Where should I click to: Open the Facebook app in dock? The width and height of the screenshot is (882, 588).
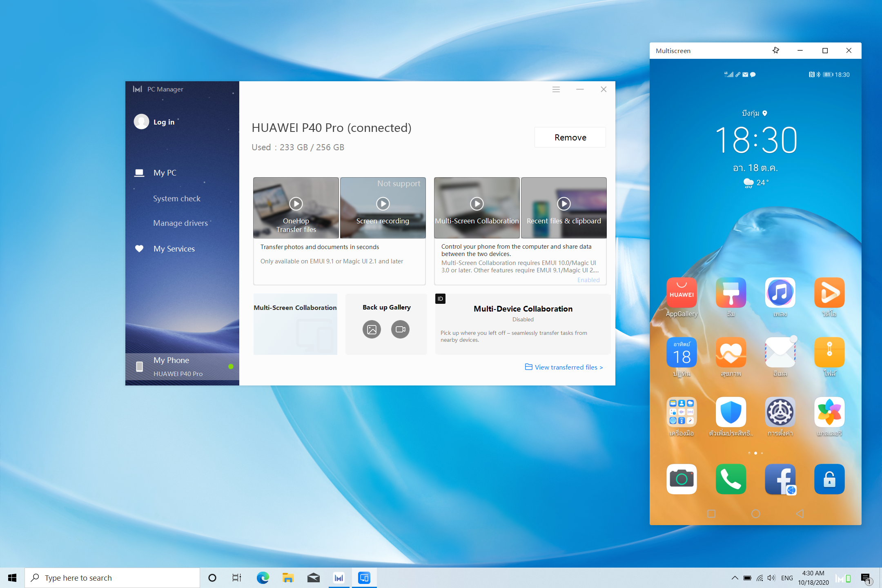[x=780, y=479]
